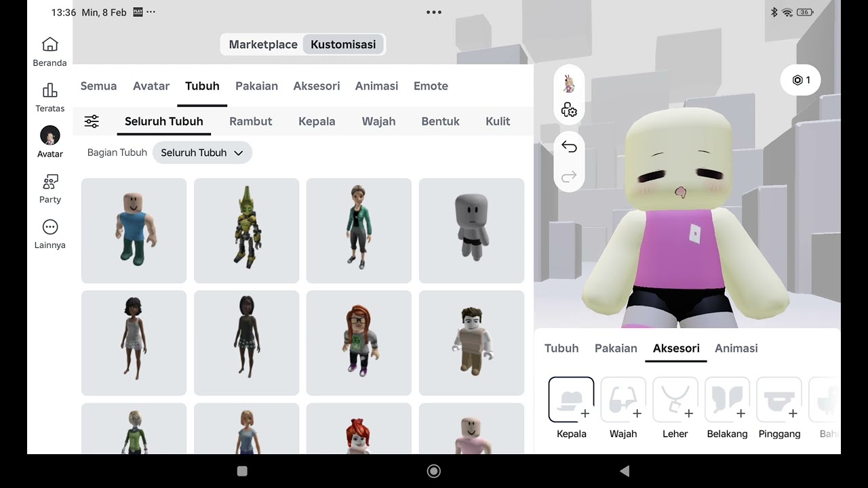
Task: Tap the 3D avatar preview
Action: (685, 217)
